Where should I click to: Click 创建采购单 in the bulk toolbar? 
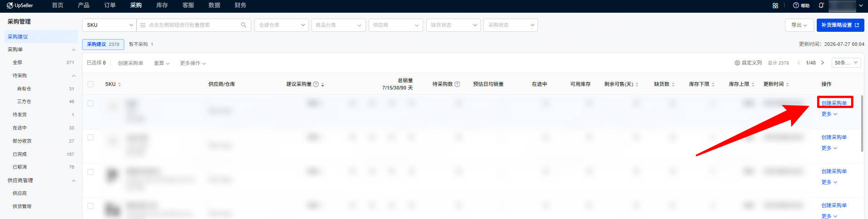click(131, 63)
